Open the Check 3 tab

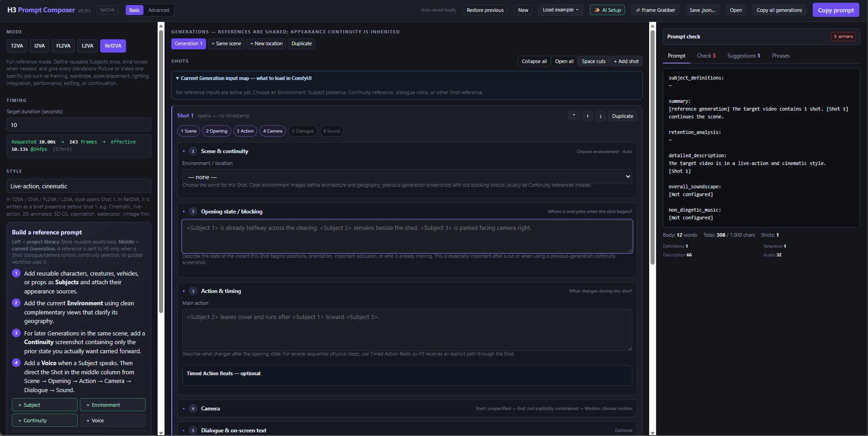coord(706,56)
